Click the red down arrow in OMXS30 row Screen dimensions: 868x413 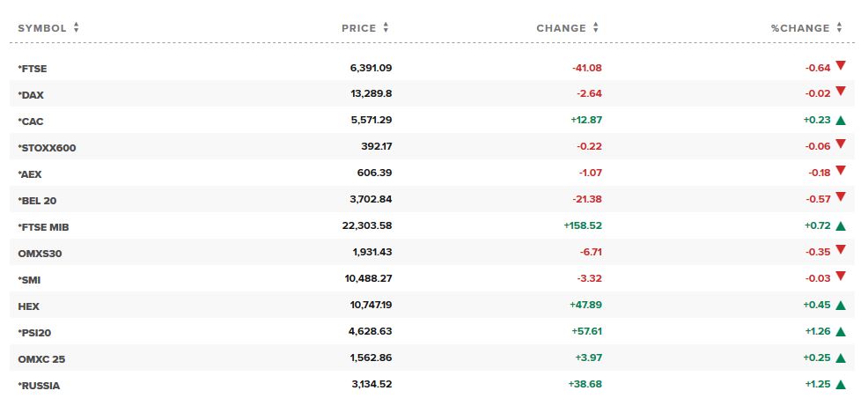pyautogui.click(x=841, y=250)
